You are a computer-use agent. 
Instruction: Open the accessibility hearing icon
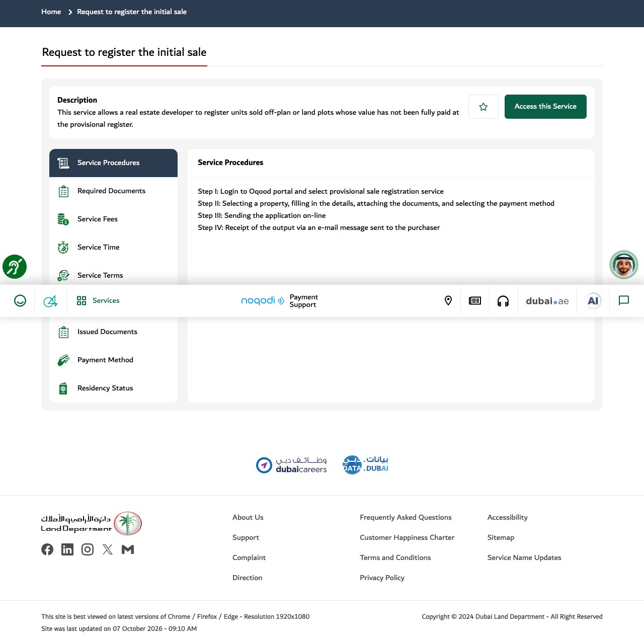15,267
